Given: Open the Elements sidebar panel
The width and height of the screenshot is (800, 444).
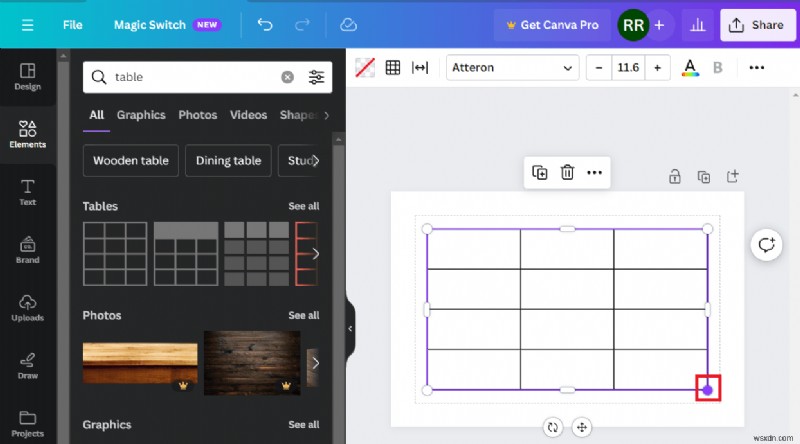Looking at the screenshot, I should click(28, 134).
